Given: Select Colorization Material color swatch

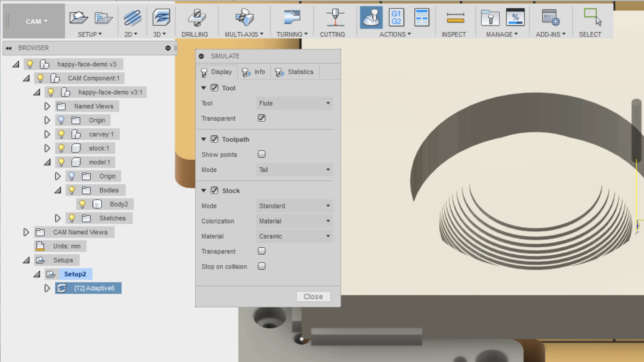Looking at the screenshot, I should [294, 221].
